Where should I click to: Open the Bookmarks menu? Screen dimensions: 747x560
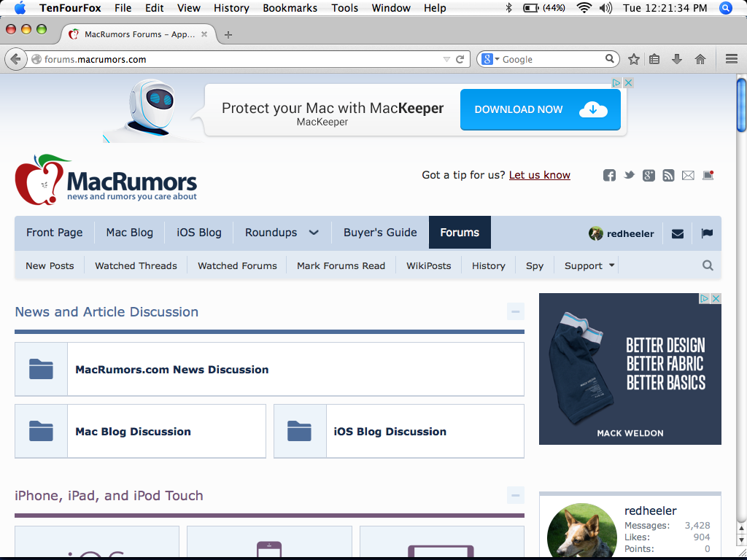click(x=290, y=8)
